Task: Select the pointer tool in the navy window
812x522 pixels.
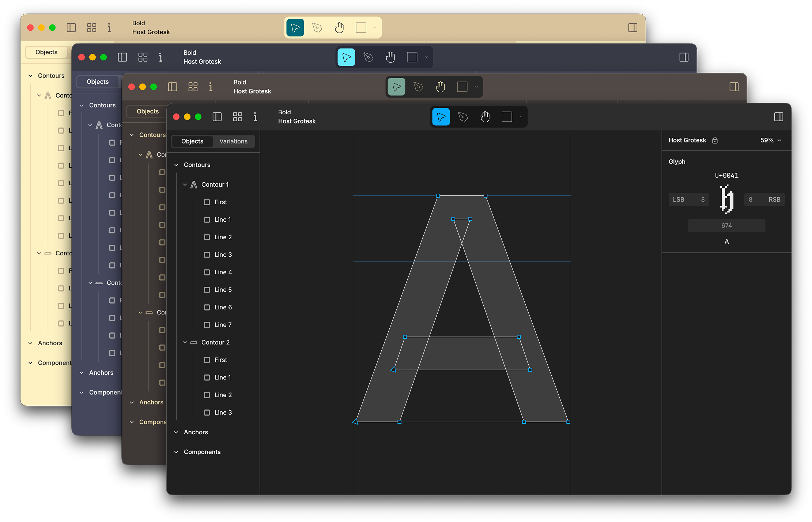Action: pyautogui.click(x=346, y=57)
